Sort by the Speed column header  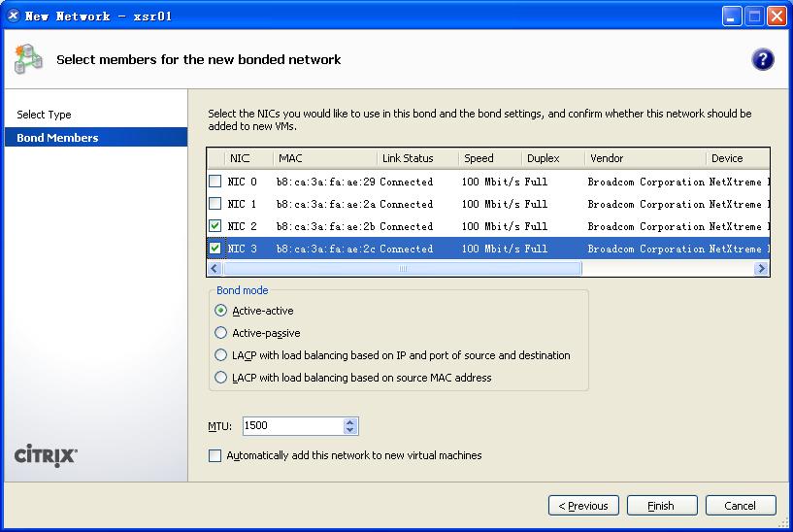pos(490,158)
